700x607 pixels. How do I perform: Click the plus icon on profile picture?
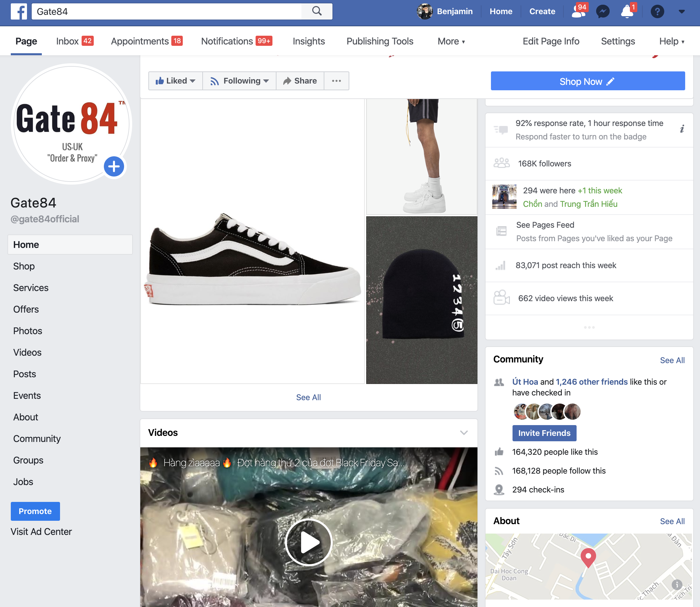114,166
